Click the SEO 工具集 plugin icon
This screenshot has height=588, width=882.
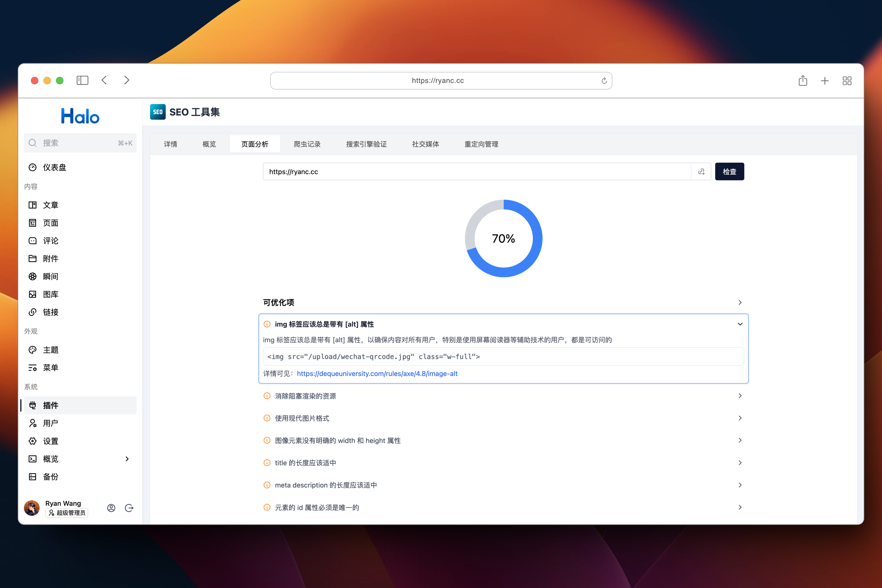tap(158, 112)
